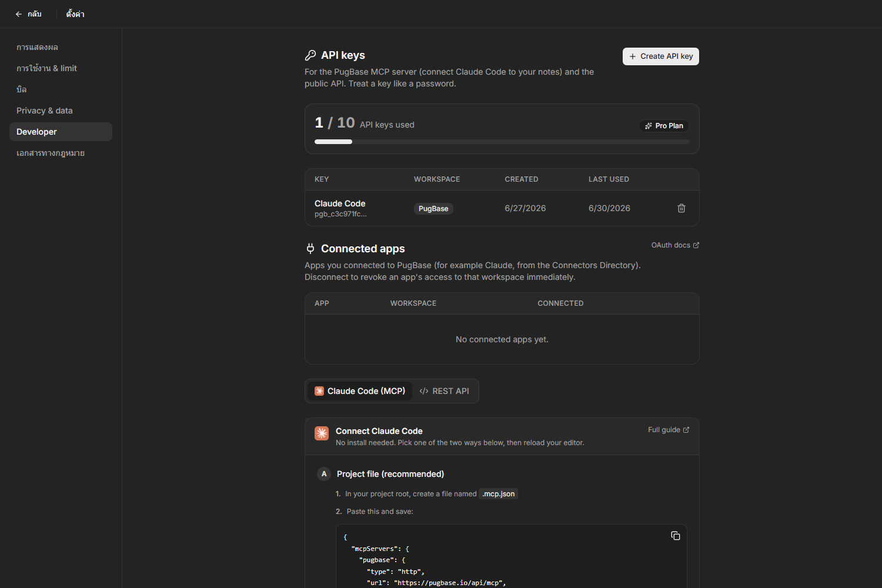Go back with กลับ button
The height and width of the screenshot is (588, 882).
[28, 14]
